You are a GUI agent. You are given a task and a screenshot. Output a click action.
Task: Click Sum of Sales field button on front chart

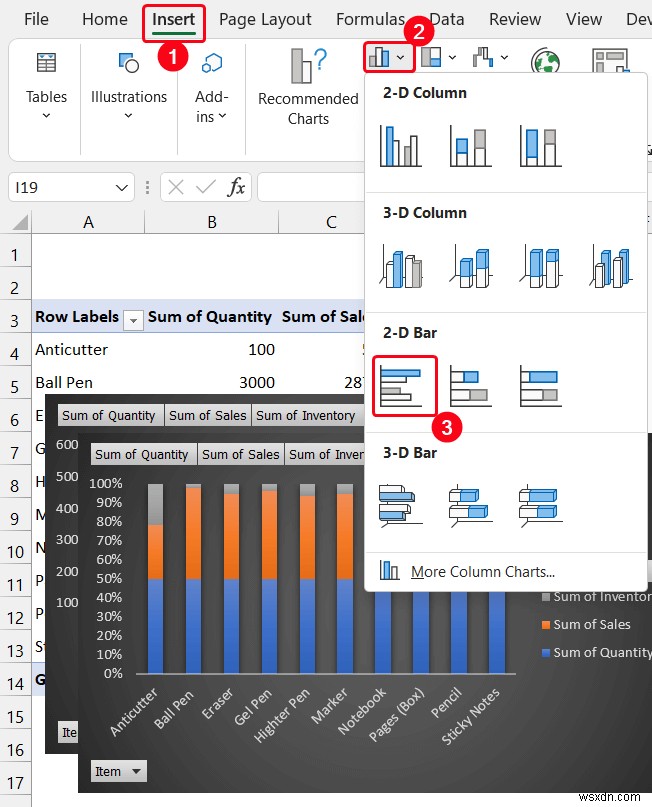click(241, 454)
